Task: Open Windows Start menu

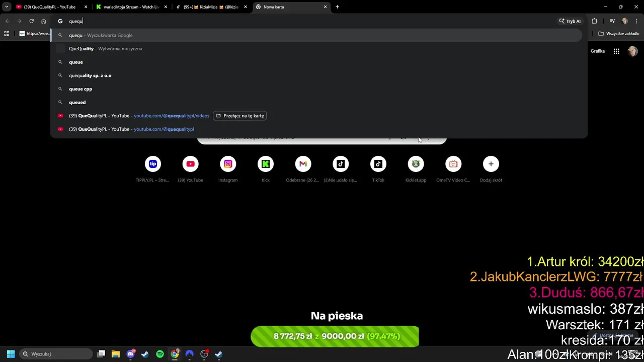Action: click(11, 354)
